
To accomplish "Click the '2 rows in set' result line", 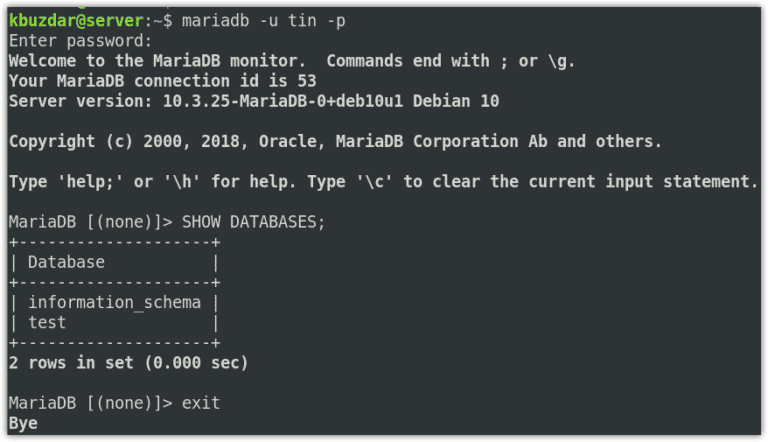I will pyautogui.click(x=128, y=363).
